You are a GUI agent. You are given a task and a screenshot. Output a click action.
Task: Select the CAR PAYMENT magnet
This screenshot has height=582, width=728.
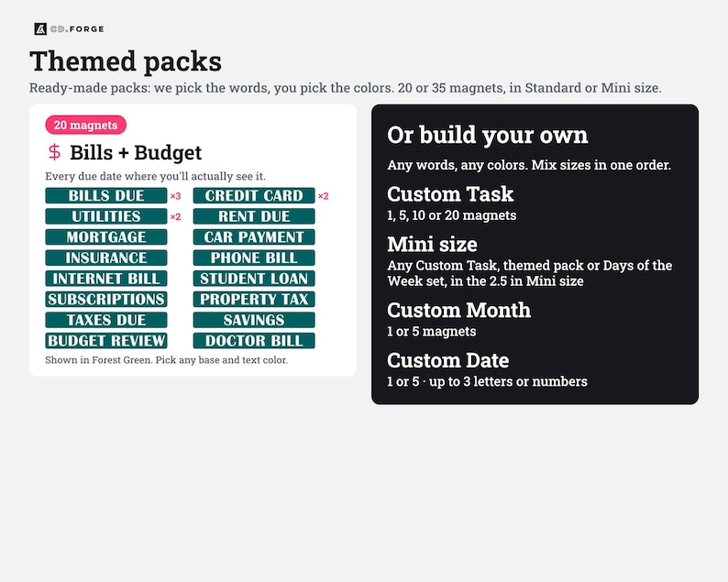click(254, 237)
